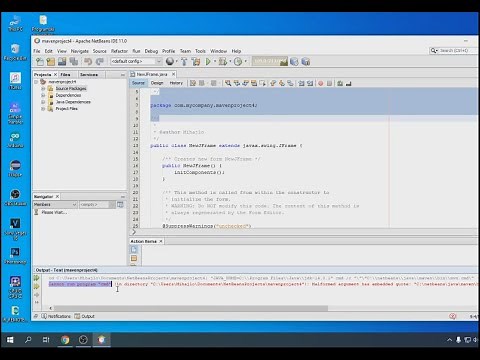Open the File menu

coord(37,51)
